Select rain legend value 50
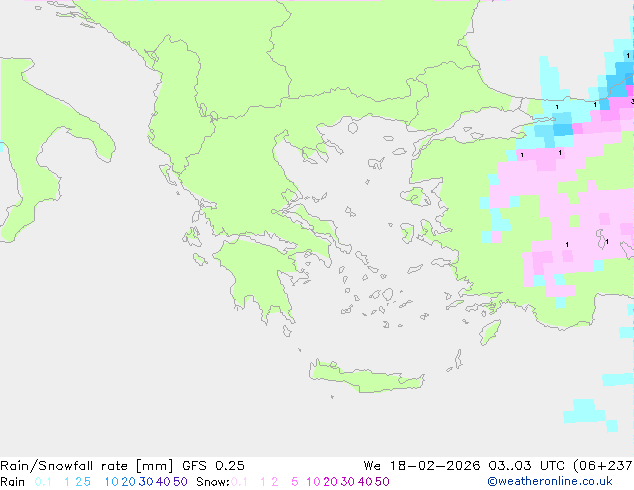The height and width of the screenshot is (490, 634). tap(180, 482)
